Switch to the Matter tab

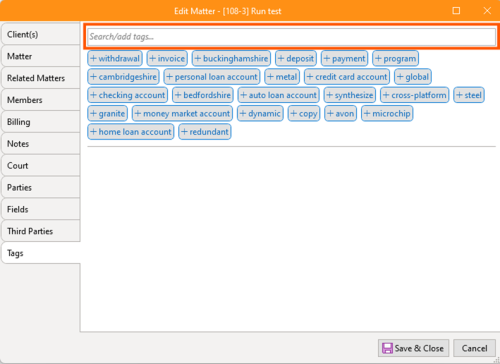click(41, 56)
